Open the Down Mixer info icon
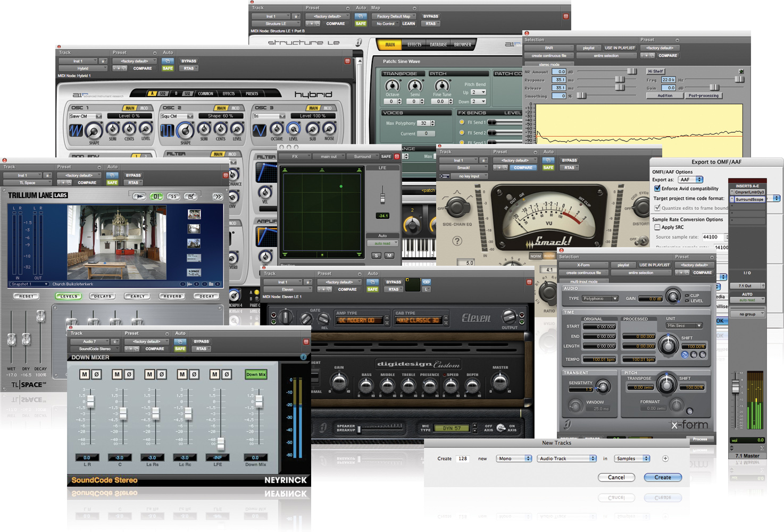 point(304,357)
